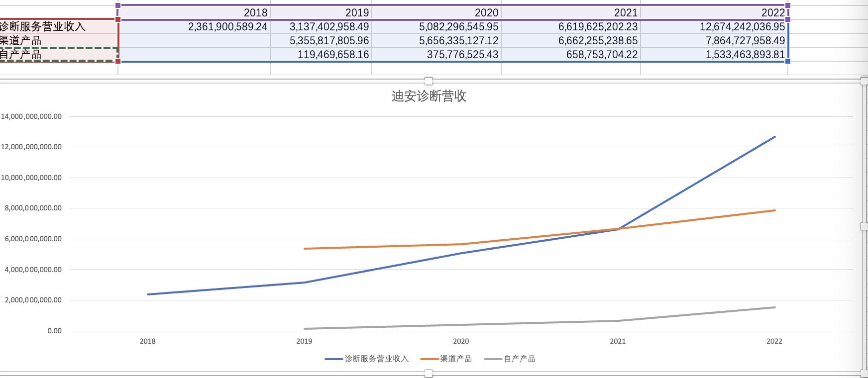Click the blue 诊断服务营业收入 line in chart

(697, 183)
